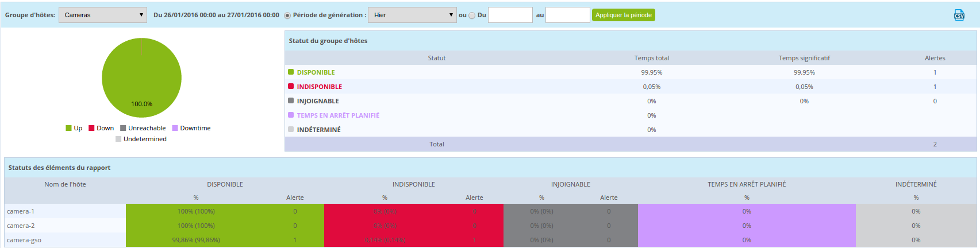Click camera-1 scheduled downtime 0% cell

tap(747, 211)
